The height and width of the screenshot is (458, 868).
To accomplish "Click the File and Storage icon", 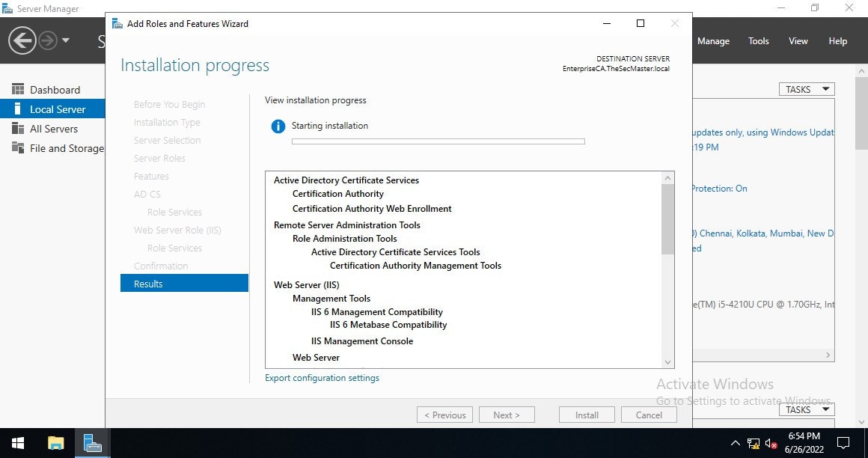I will pos(18,147).
